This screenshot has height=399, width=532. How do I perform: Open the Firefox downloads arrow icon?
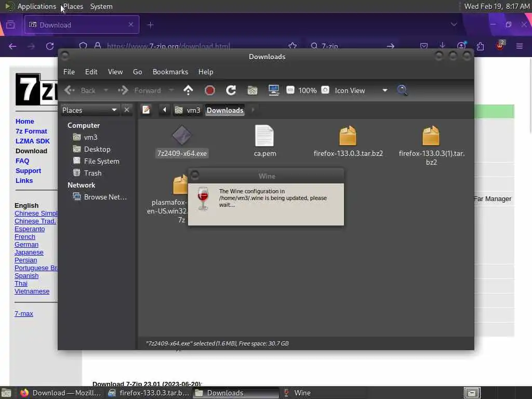click(442, 46)
